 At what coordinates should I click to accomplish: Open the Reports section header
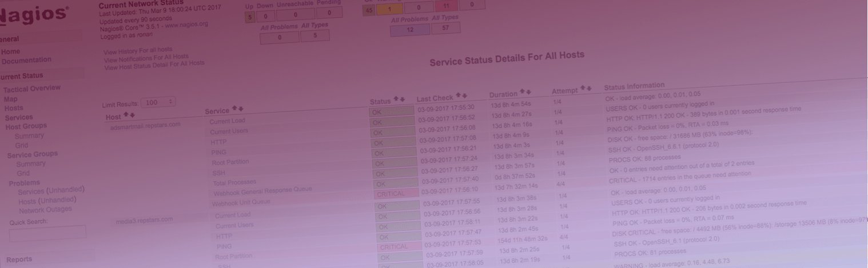pyautogui.click(x=19, y=259)
